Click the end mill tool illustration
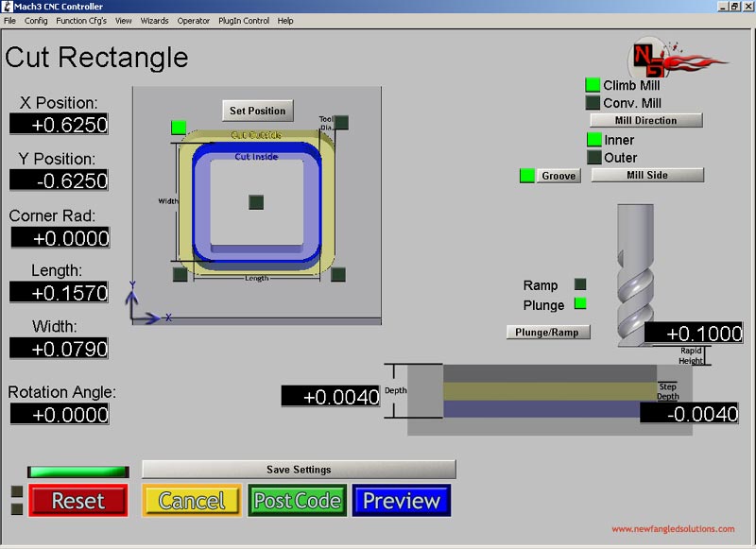Screen dimensions: 756x549 pos(635,275)
